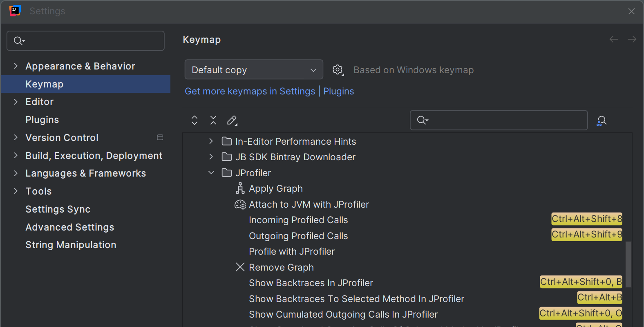Image resolution: width=644 pixels, height=327 pixels.
Task: Click the keymap search magnifier icon
Action: click(422, 120)
